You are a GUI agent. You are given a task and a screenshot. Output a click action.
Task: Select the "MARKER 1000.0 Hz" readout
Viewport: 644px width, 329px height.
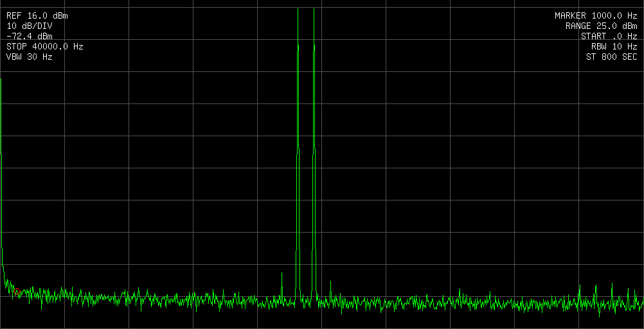pyautogui.click(x=596, y=16)
